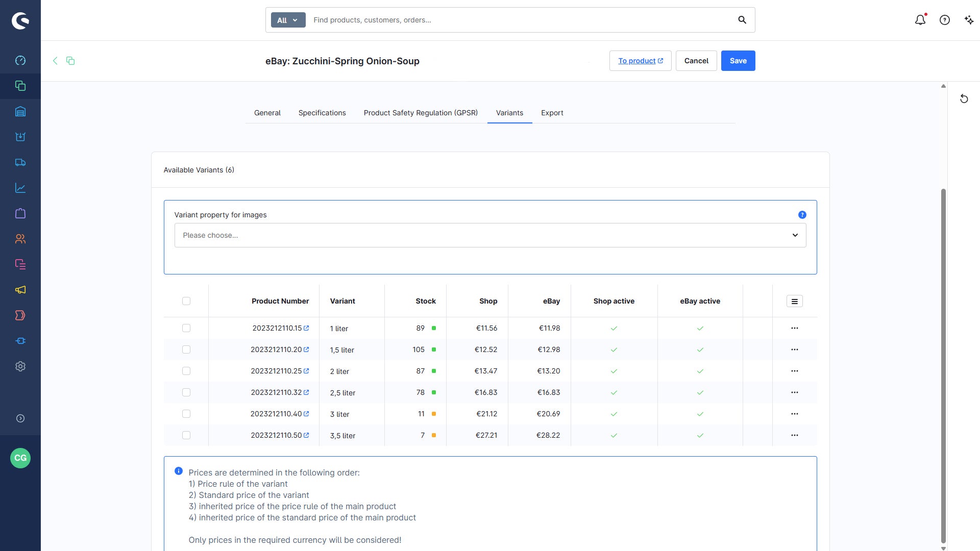980x551 pixels.
Task: Open the marketing megaphone sidebar icon
Action: coord(20,290)
